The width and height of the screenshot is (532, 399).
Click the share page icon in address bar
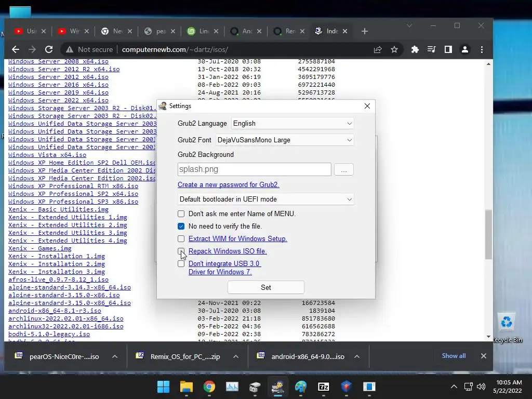point(378,49)
